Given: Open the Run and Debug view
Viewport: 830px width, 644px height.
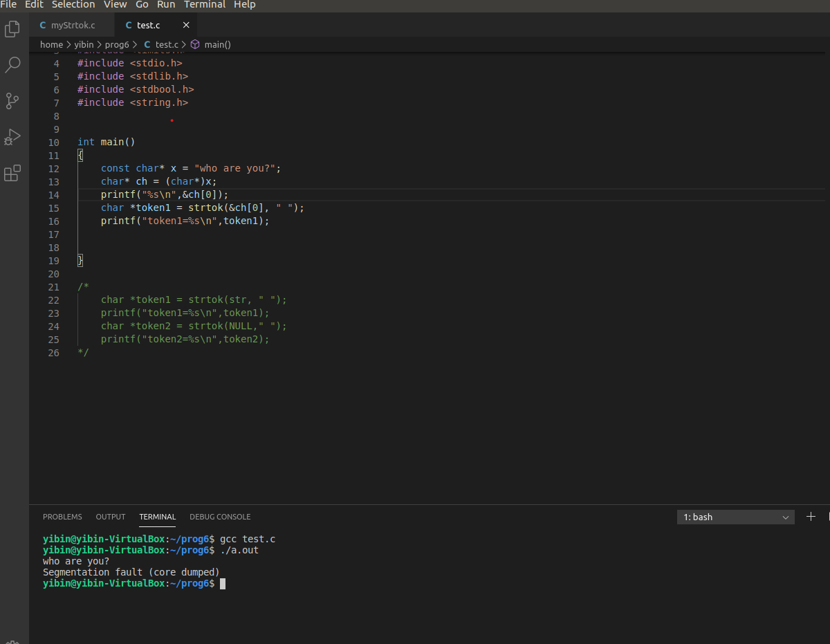Looking at the screenshot, I should pyautogui.click(x=12, y=137).
